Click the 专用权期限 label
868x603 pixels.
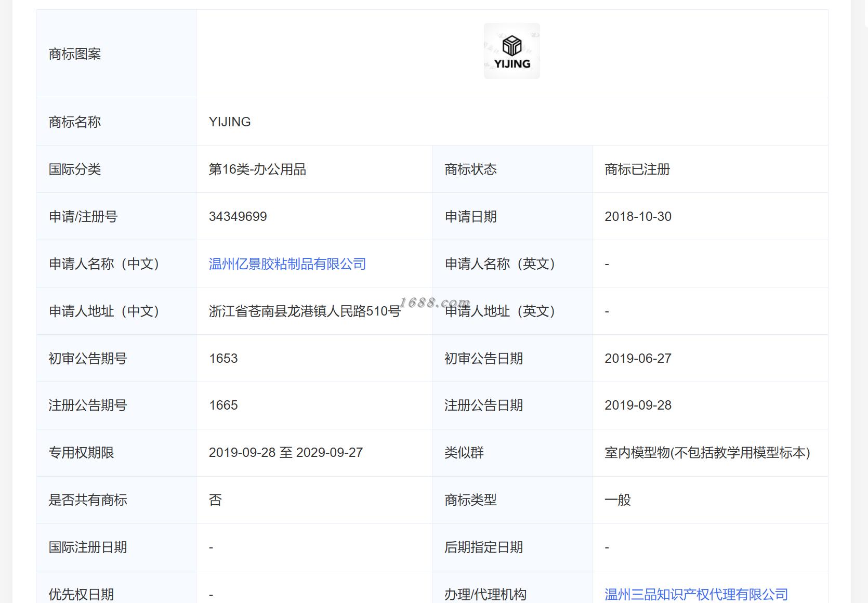(81, 453)
